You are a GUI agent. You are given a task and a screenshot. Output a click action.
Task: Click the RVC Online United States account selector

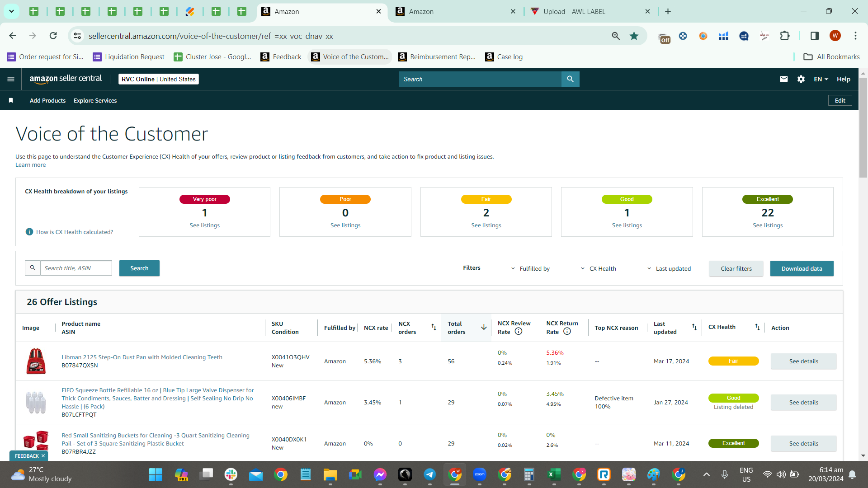pos(159,79)
